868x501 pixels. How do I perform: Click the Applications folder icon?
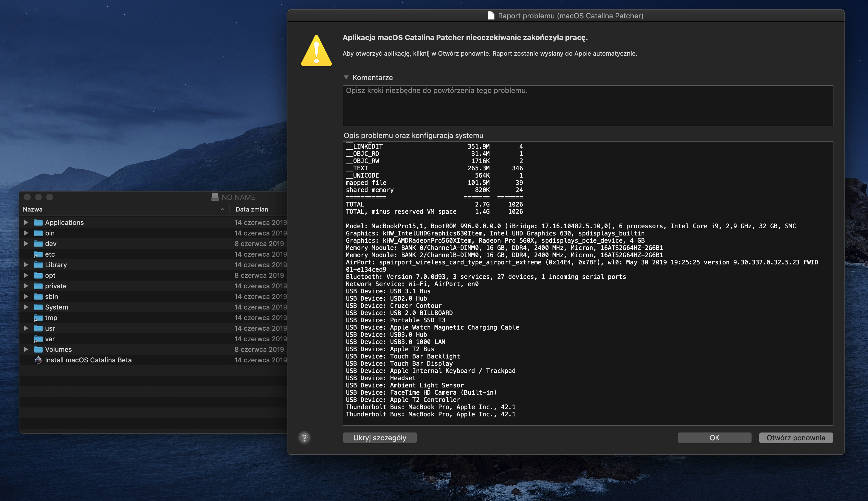[38, 222]
